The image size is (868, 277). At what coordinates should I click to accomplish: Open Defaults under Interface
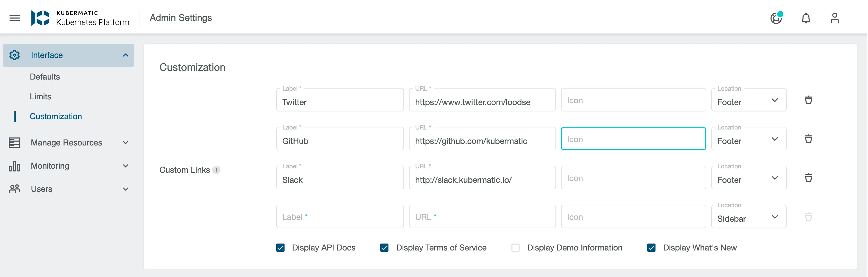pos(45,76)
